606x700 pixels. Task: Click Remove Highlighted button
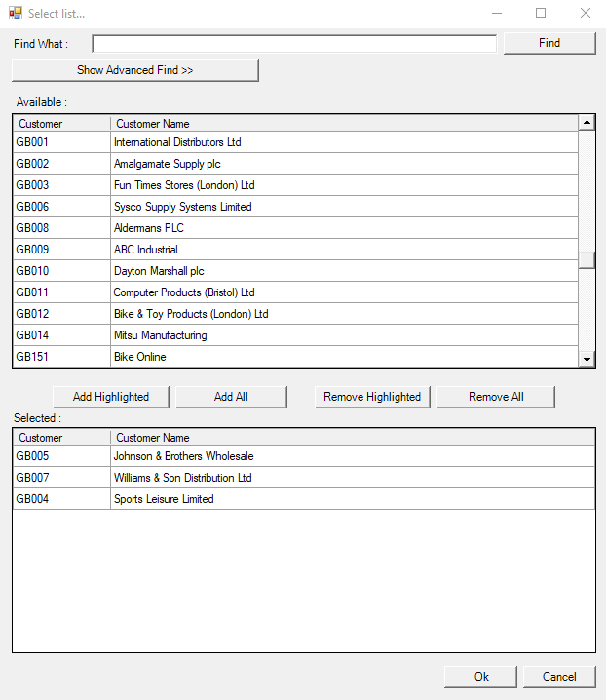click(372, 397)
